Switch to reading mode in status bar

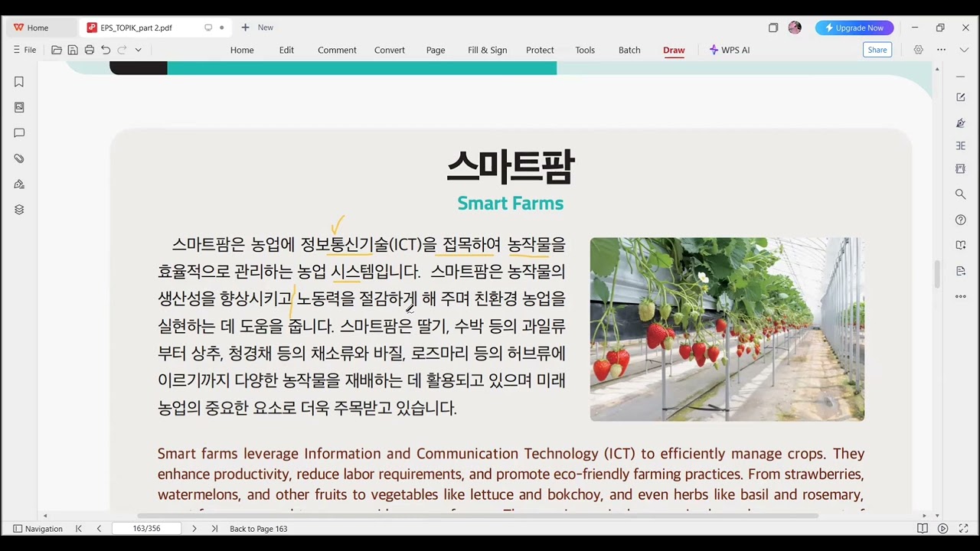coord(923,529)
